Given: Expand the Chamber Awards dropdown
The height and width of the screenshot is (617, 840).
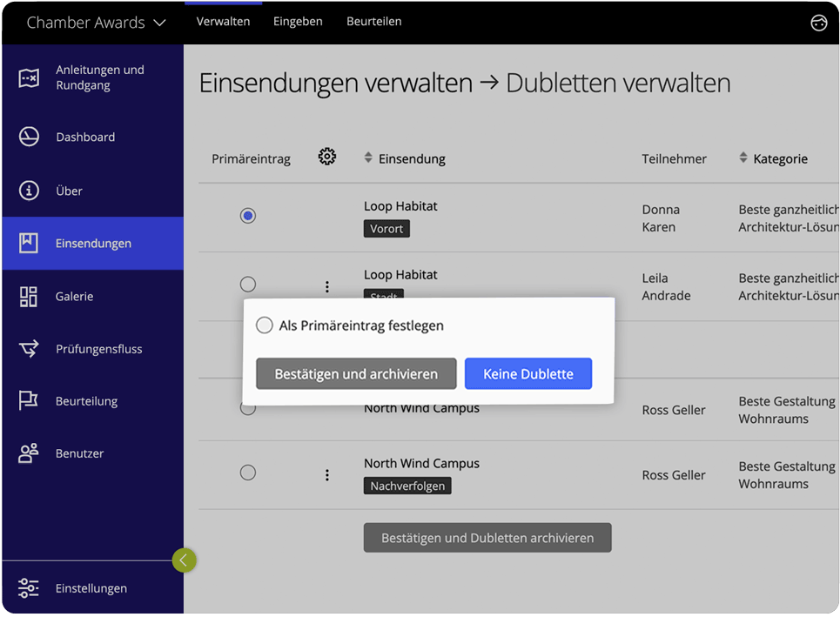Looking at the screenshot, I should coord(97,23).
